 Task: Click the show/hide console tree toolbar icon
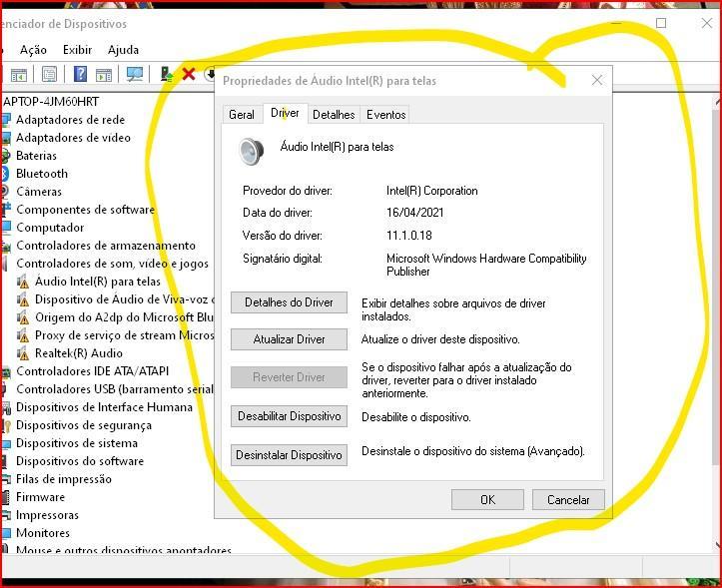coord(19,75)
